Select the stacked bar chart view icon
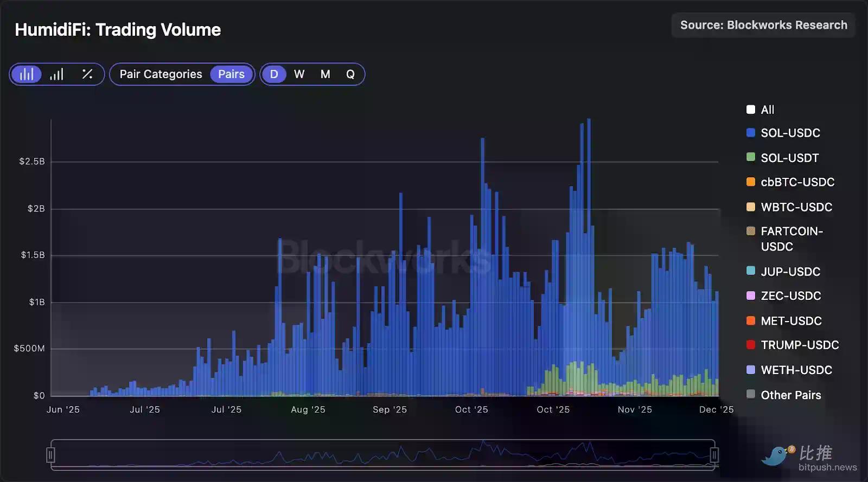The width and height of the screenshot is (868, 482). [26, 74]
